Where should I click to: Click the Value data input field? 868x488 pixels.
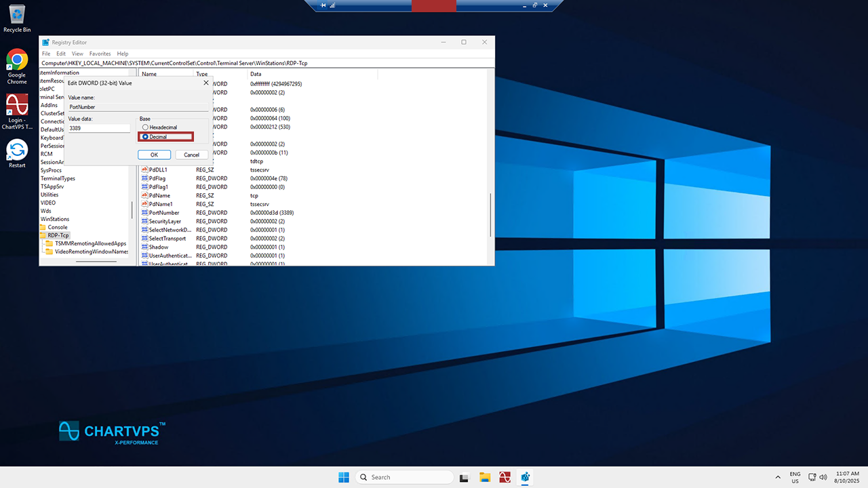[99, 128]
